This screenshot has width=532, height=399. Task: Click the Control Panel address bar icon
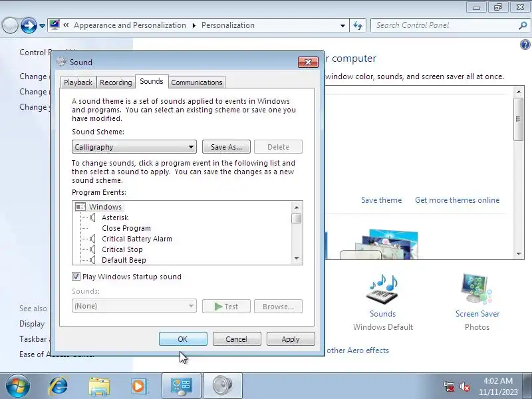[x=55, y=25]
